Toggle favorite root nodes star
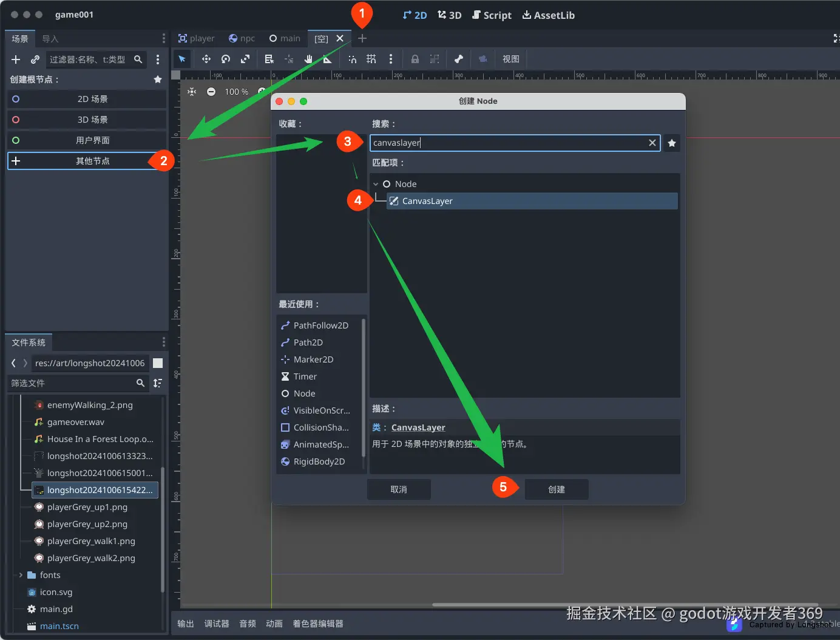 coord(158,80)
